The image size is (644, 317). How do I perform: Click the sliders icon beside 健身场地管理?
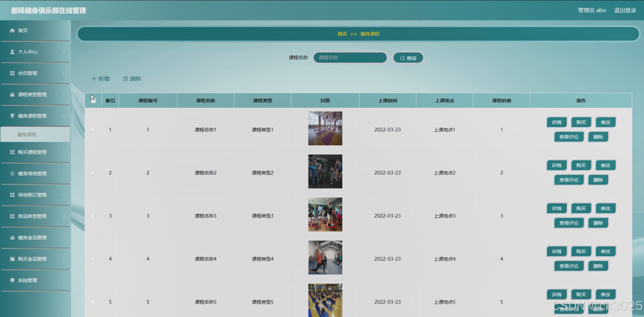[x=12, y=173]
